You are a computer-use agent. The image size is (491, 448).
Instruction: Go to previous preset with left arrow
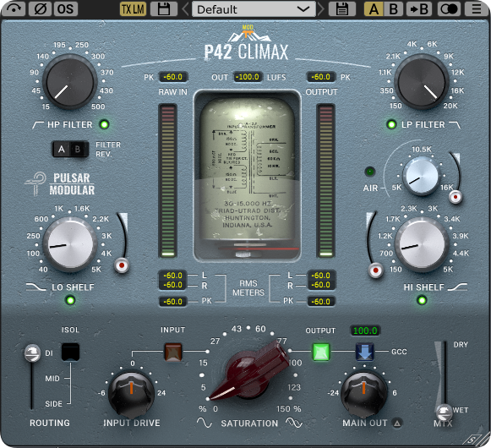click(x=185, y=9)
